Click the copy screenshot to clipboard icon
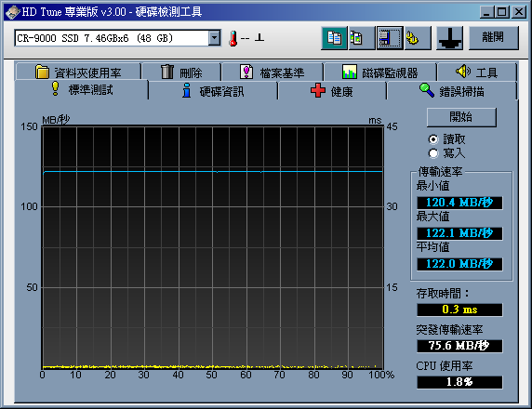 362,38
